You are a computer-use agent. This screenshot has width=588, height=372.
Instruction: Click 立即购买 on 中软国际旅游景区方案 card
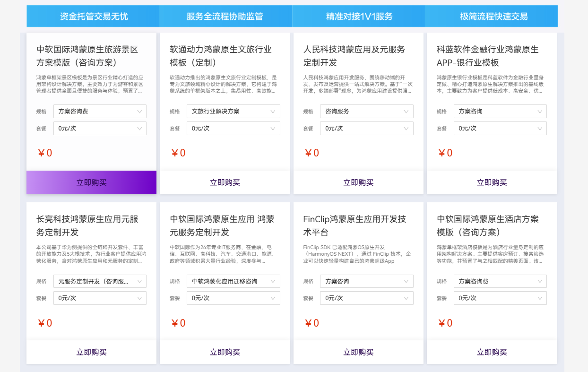tap(91, 182)
